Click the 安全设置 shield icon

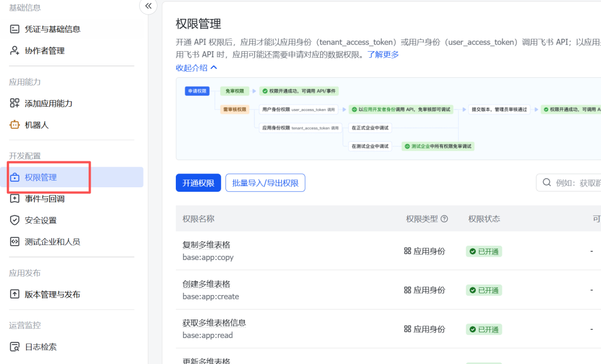point(15,220)
